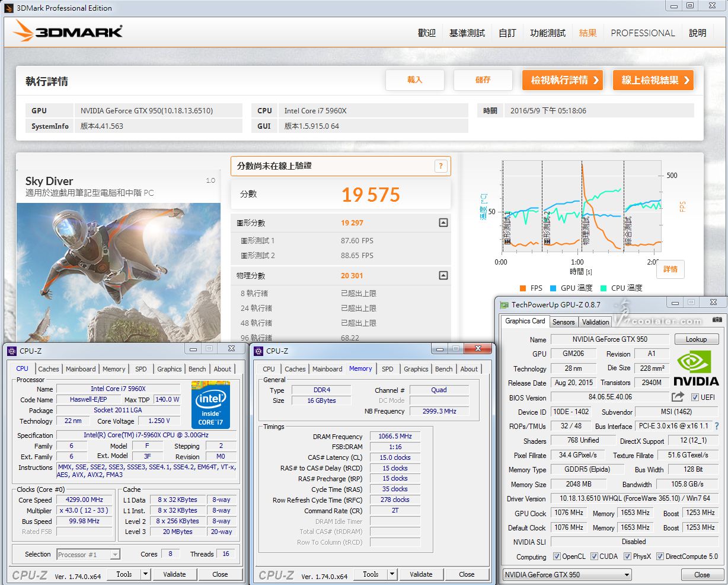This screenshot has width=728, height=585.
Task: Click the Sky Diver benchmark artwork thumbnail
Action: [119, 273]
